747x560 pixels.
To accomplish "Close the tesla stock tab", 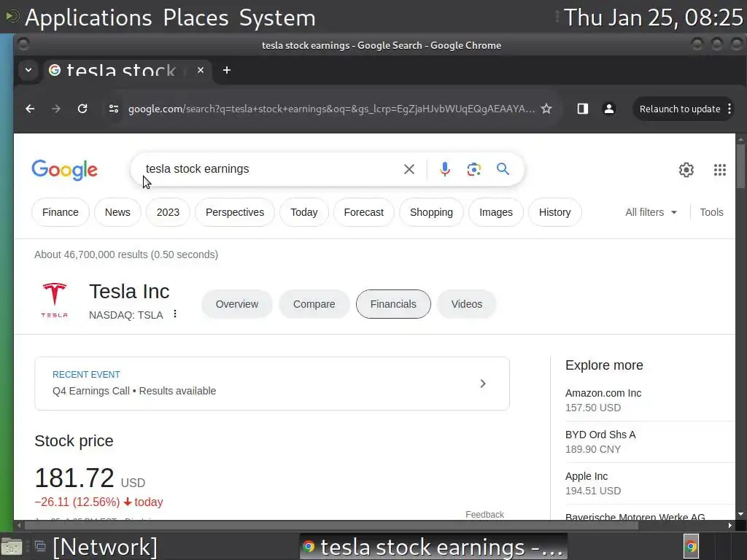I will point(201,70).
